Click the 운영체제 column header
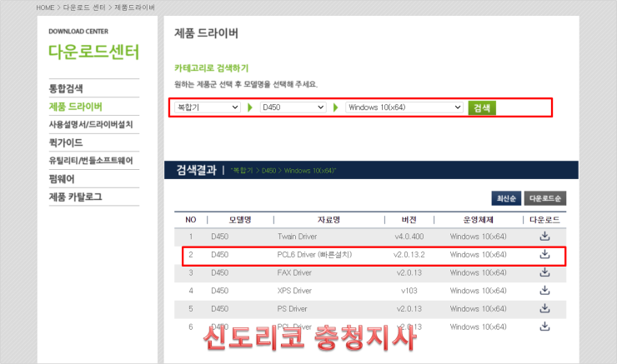Viewport: 617px width, 364px height. (478, 220)
